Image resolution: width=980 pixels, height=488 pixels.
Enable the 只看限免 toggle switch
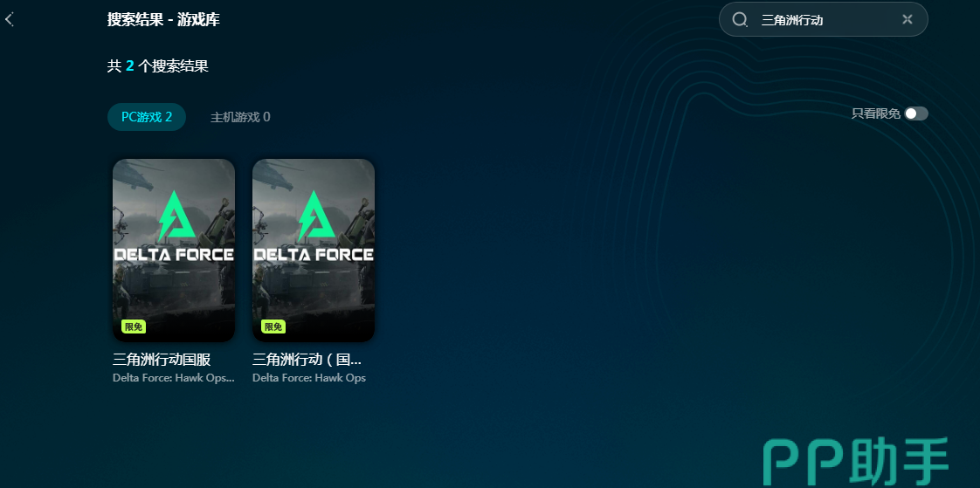tap(916, 113)
